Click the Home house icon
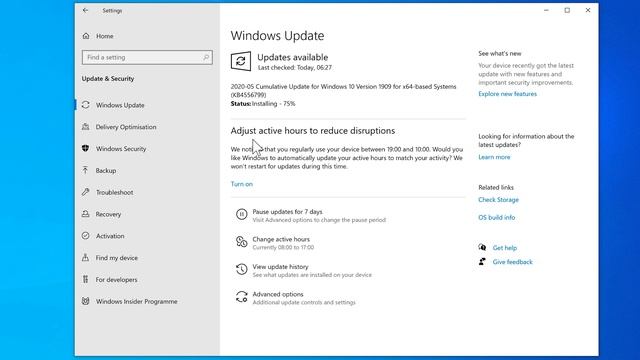 (86, 36)
